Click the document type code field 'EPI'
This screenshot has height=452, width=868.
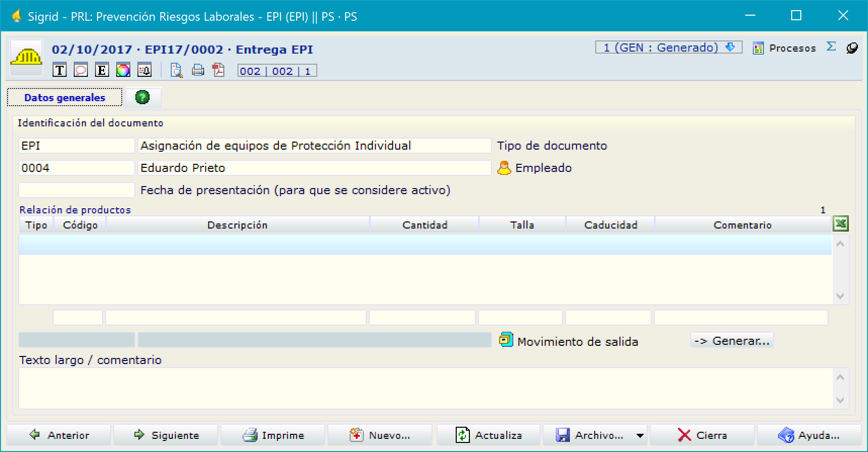click(77, 146)
